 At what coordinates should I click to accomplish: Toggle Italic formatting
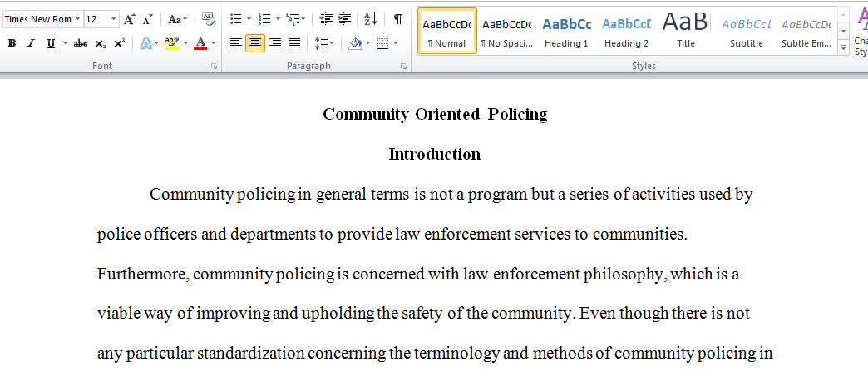click(x=31, y=43)
